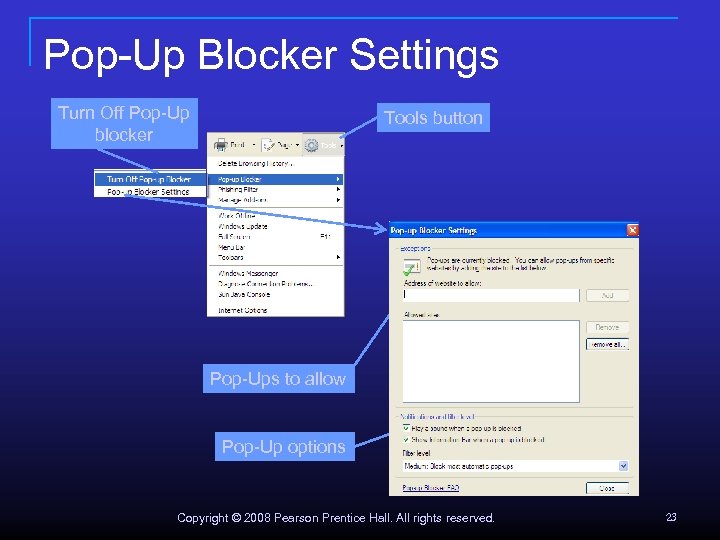Click the pop-ups blocked checkmark icon
Image resolution: width=720 pixels, height=540 pixels.
pos(411,267)
